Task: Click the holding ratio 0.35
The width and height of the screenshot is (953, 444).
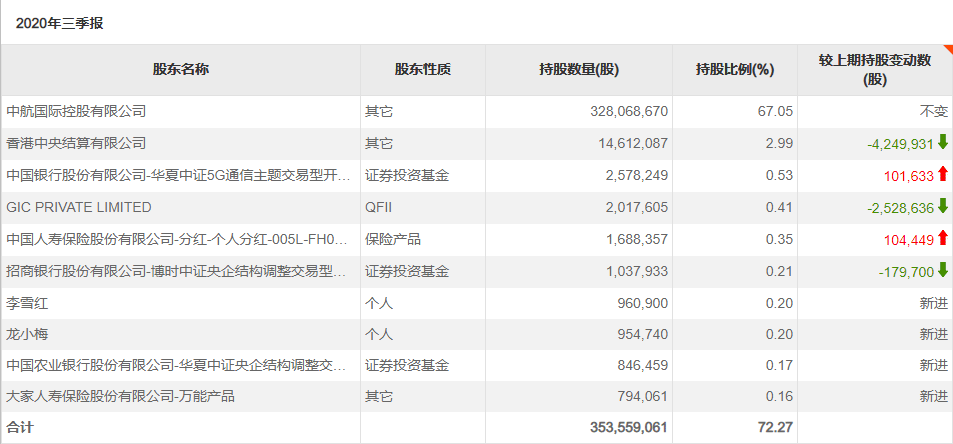Action: (x=779, y=239)
